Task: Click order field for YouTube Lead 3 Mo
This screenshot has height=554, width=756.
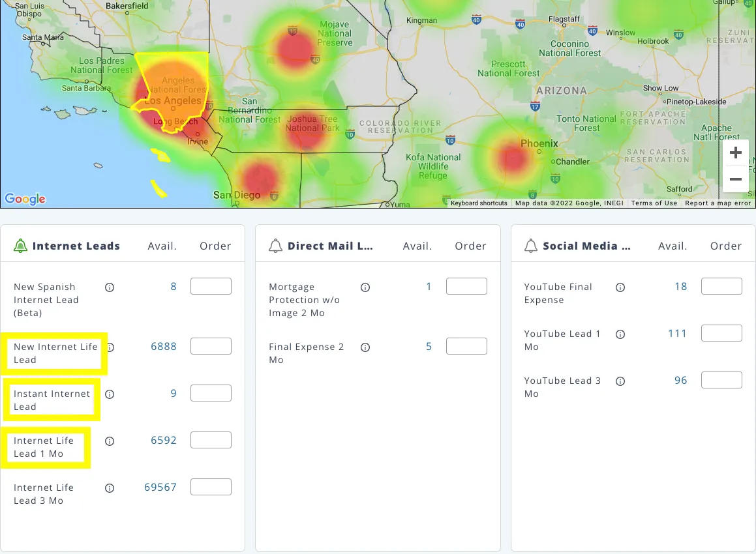Action: click(721, 380)
